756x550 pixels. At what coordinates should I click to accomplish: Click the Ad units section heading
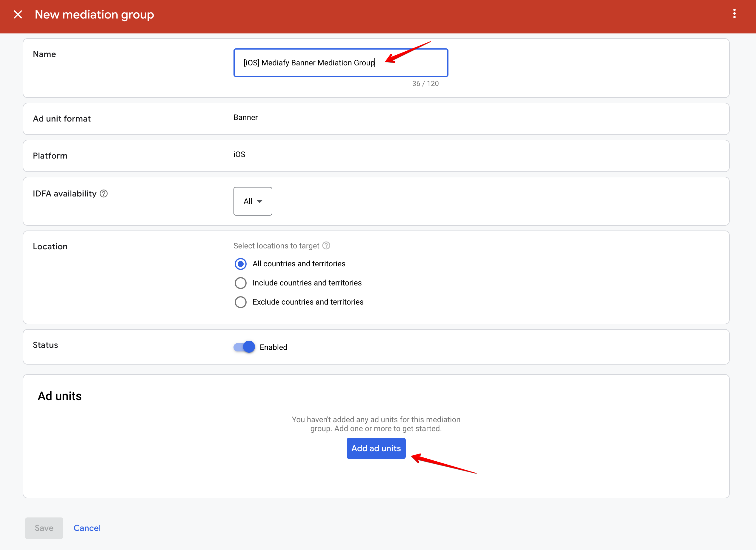[x=60, y=396]
